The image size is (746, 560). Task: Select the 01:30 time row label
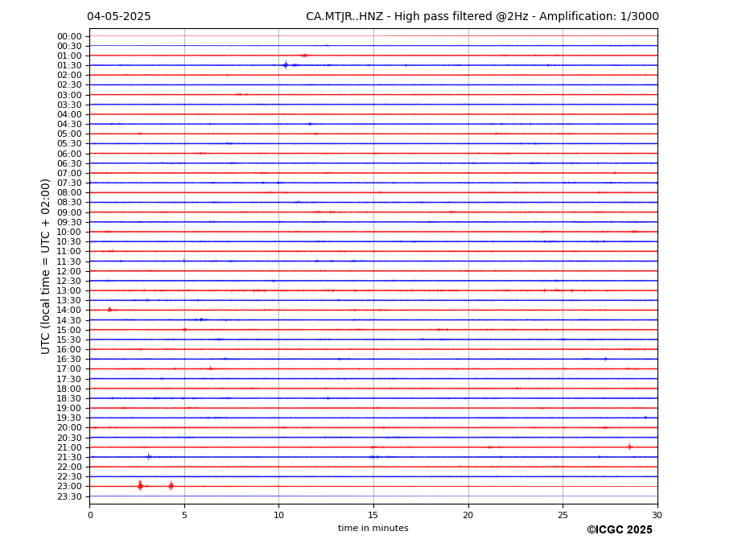69,66
